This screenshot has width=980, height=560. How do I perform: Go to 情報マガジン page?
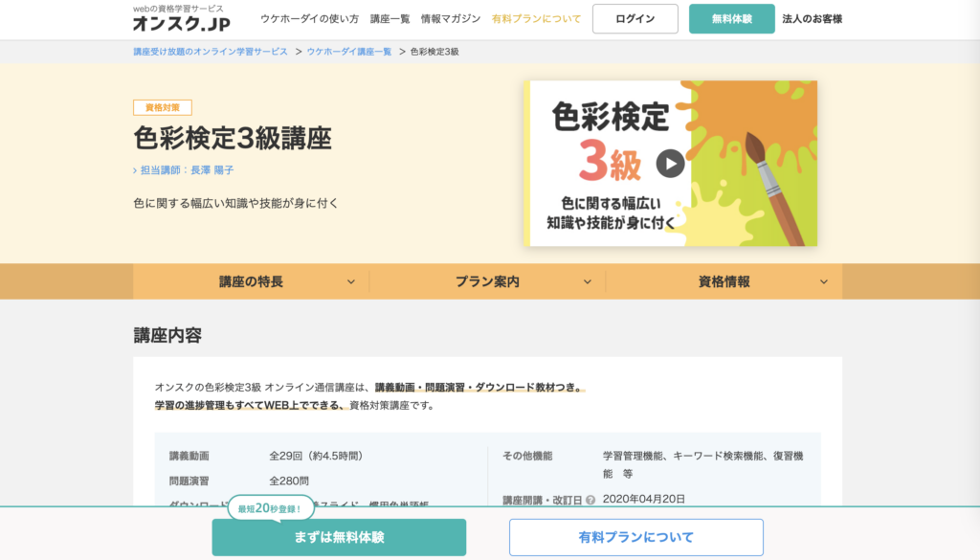(451, 19)
